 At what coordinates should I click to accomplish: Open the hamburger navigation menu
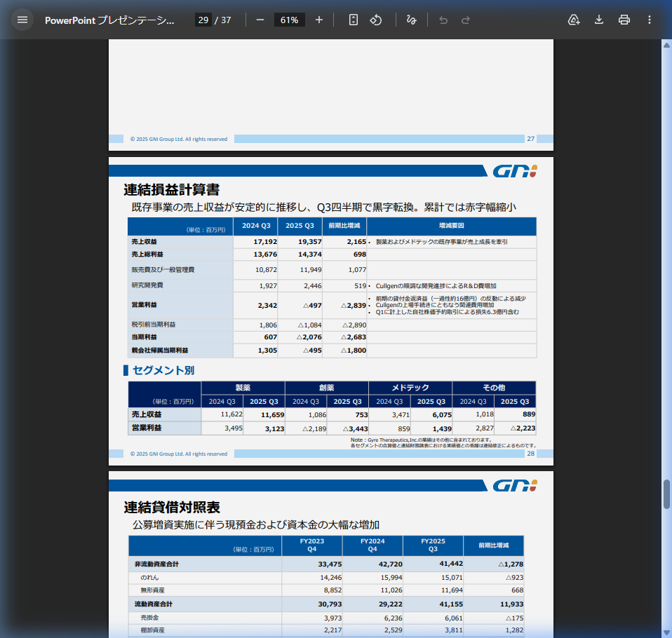(22, 19)
